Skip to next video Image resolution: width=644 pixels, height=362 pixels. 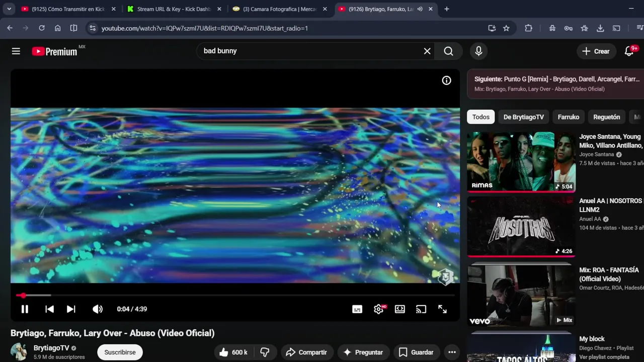point(71,309)
